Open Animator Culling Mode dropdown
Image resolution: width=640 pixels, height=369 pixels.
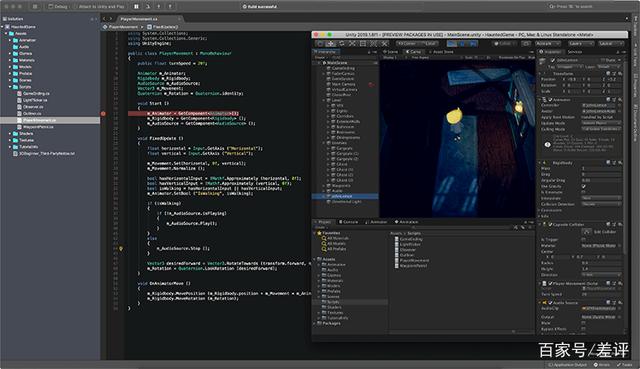point(602,129)
